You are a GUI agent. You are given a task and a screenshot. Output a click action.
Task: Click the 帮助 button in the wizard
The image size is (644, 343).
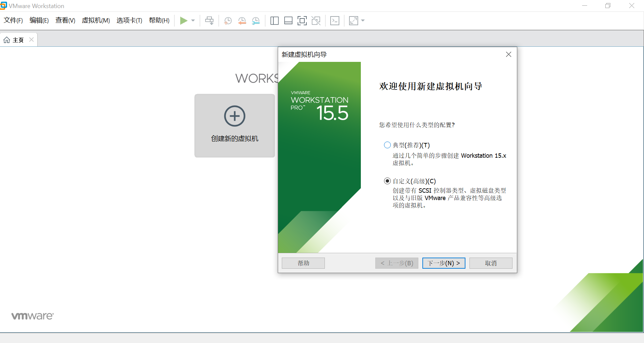(x=303, y=263)
